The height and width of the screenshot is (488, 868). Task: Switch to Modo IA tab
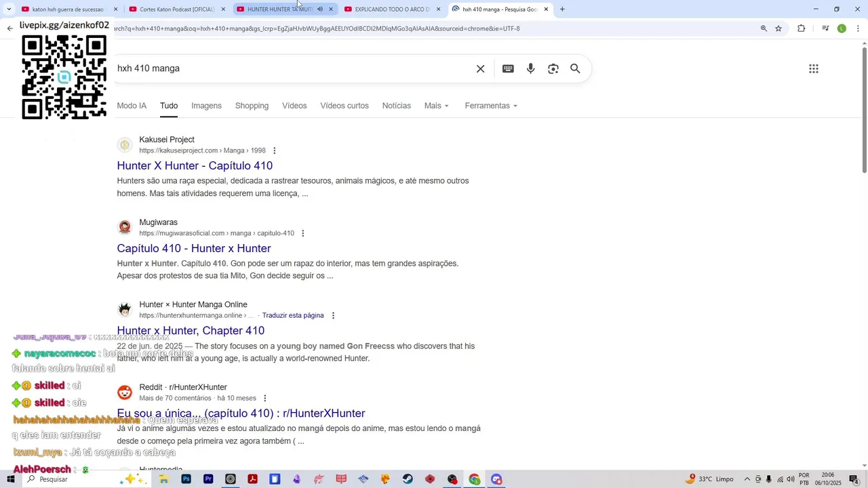coord(132,106)
